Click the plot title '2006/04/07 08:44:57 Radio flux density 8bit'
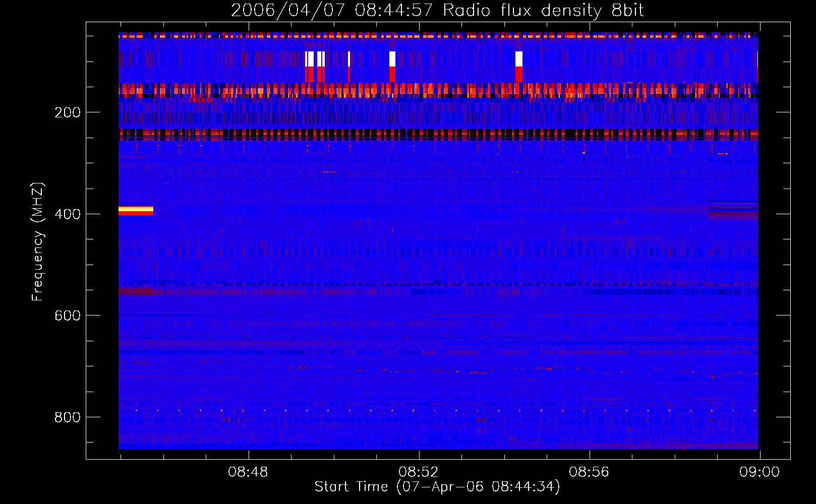 [437, 11]
